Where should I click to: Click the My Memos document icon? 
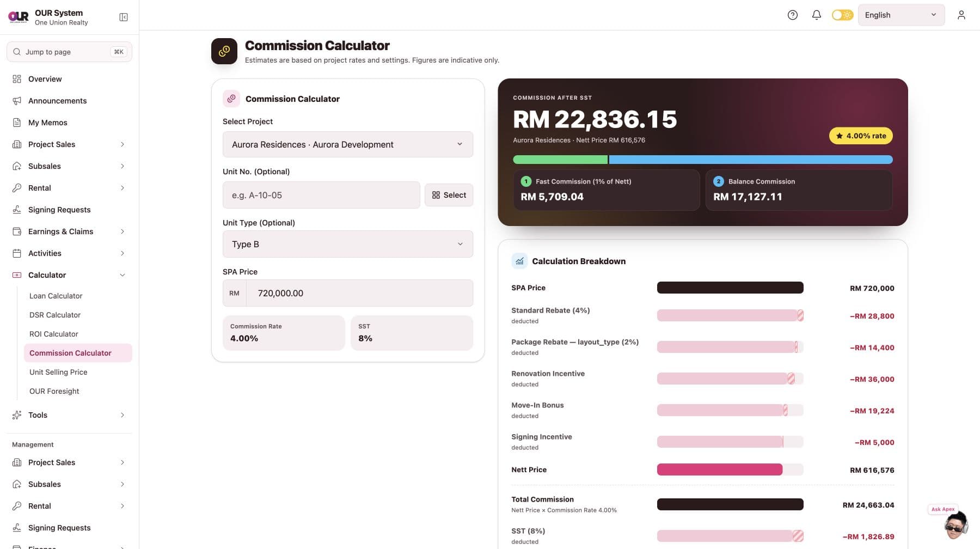[17, 123]
